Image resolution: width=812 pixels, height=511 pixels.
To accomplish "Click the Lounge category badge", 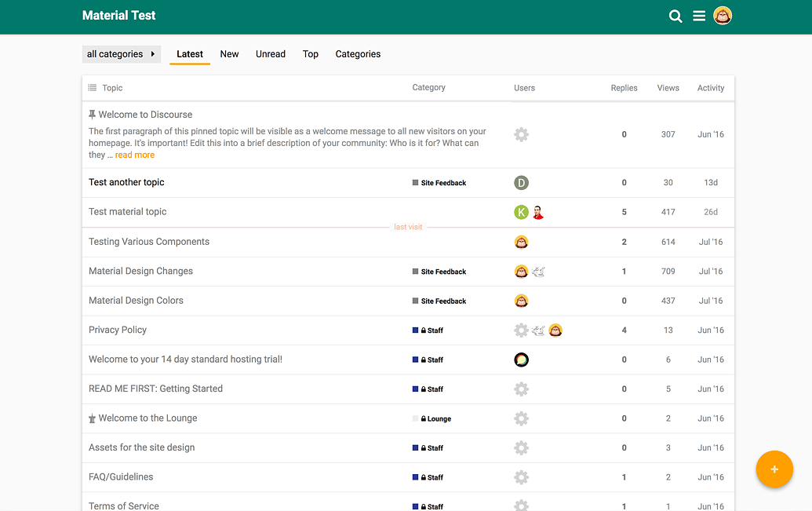I will tap(435, 419).
